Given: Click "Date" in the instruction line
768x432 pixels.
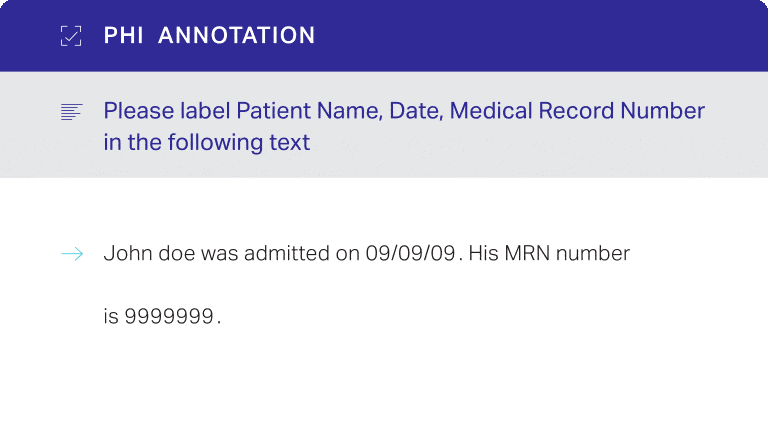Looking at the screenshot, I should tap(413, 111).
